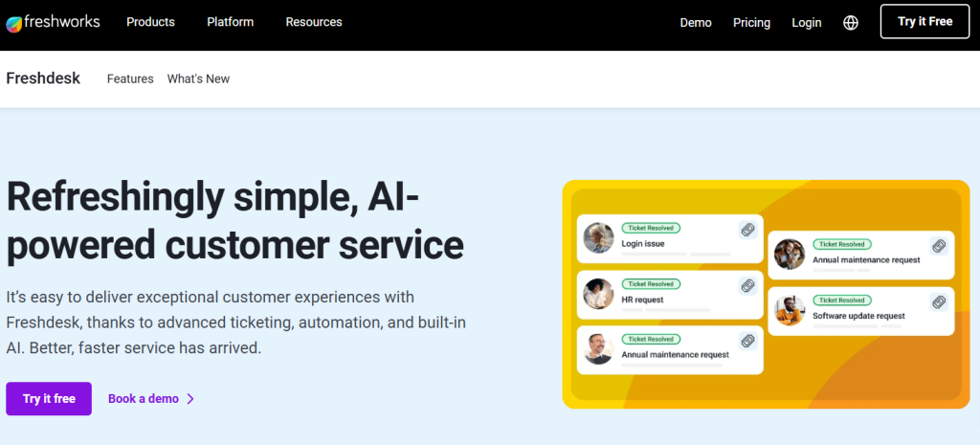Viewport: 980px width, 445px height.
Task: Click the purple Try it free button
Action: (49, 399)
